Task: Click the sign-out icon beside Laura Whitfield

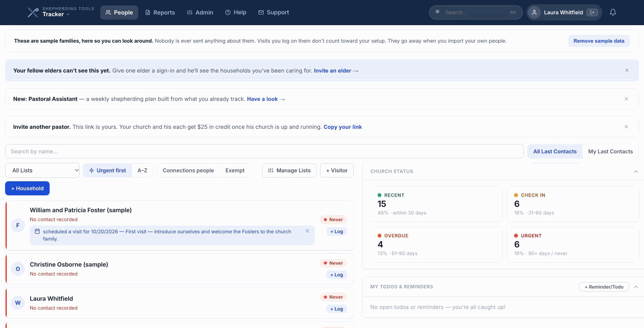Action: (x=592, y=12)
